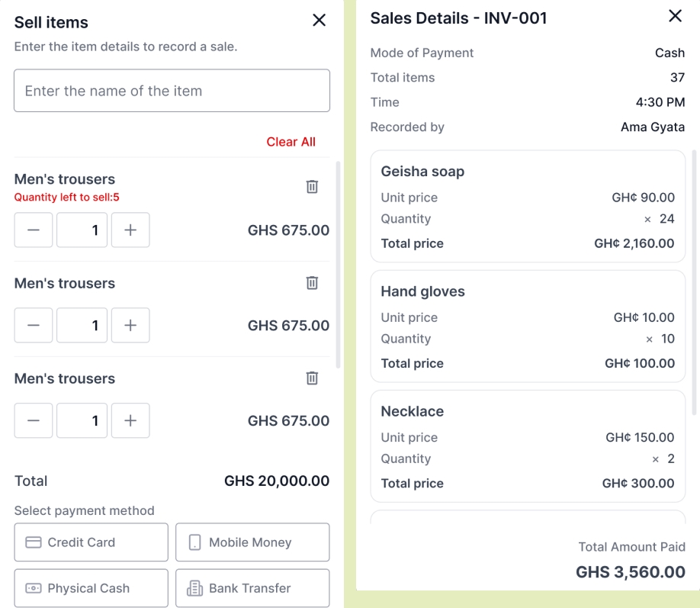Choose Mobile Money as payment method

[252, 542]
